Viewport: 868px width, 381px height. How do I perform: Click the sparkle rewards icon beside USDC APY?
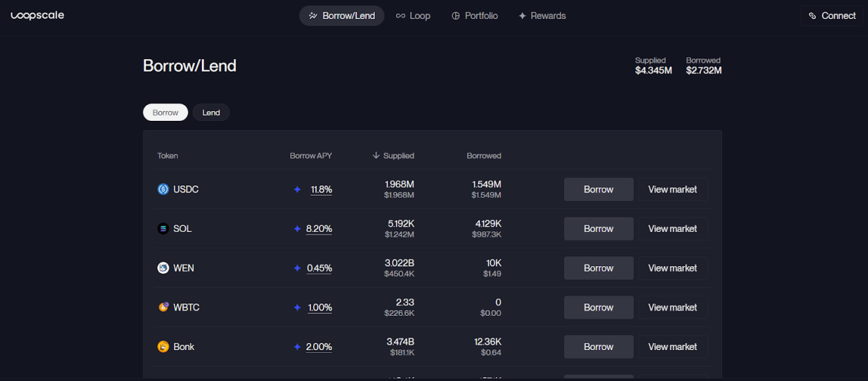[297, 189]
